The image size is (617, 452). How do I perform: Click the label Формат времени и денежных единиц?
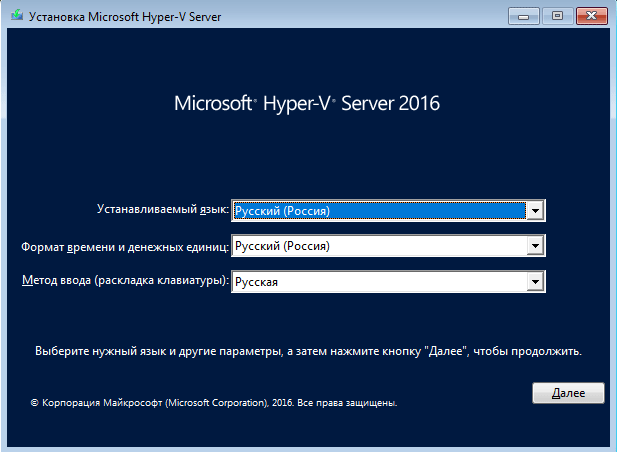tap(125, 247)
